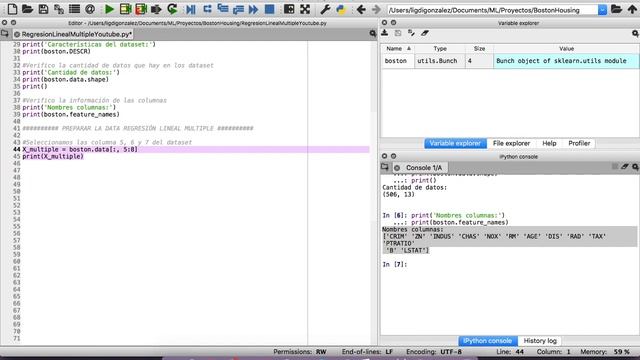Select IPython console tab at bottom
The height and width of the screenshot is (360, 640).
[487, 340]
